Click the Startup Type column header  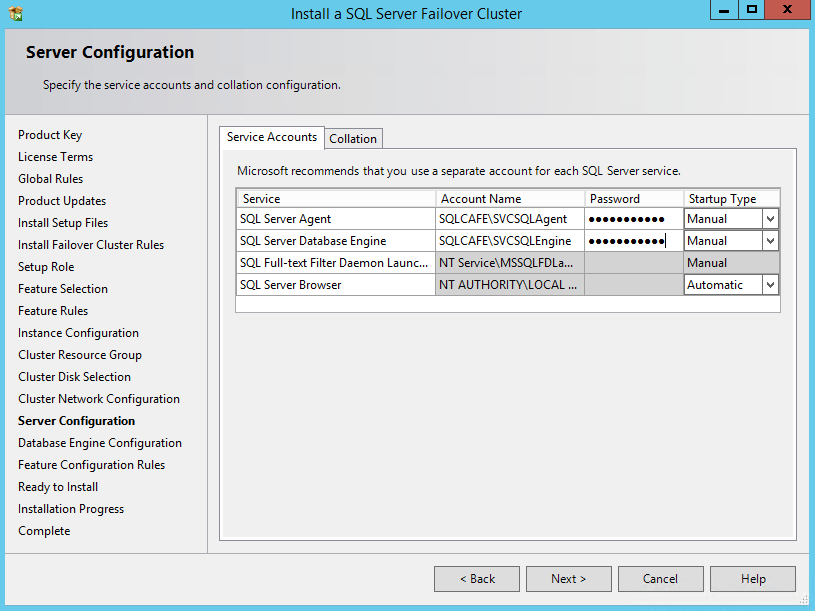point(731,198)
